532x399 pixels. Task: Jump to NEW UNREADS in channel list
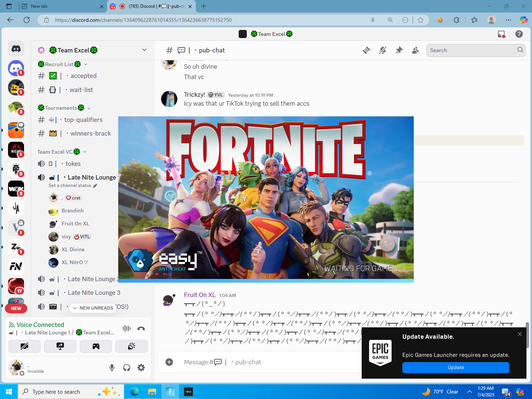[93, 308]
